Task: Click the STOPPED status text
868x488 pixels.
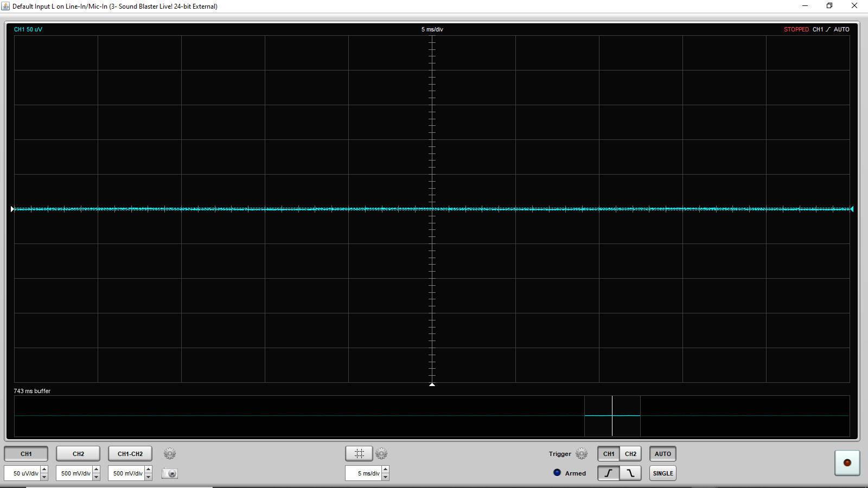Action: click(796, 29)
